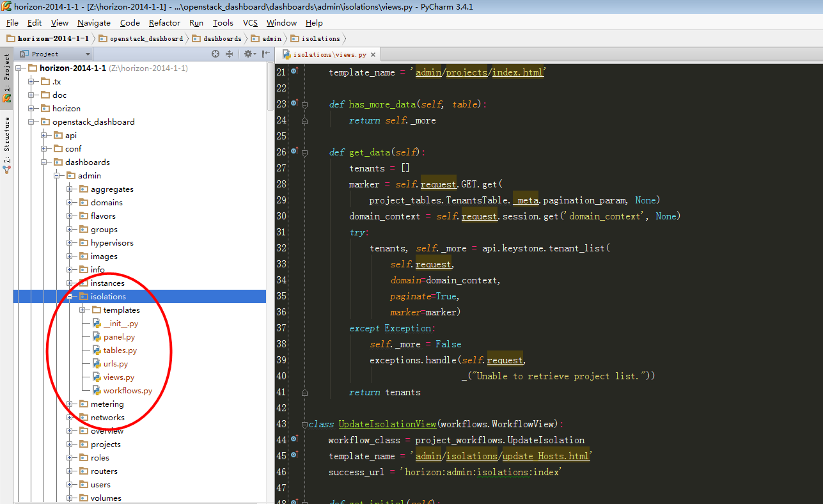Click the Project tool window side tab
Image resolution: width=823 pixels, height=504 pixels.
pyautogui.click(x=6, y=77)
